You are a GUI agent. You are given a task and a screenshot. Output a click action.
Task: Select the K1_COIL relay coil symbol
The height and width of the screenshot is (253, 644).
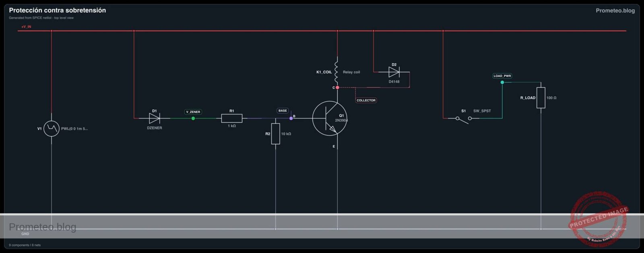click(336, 72)
